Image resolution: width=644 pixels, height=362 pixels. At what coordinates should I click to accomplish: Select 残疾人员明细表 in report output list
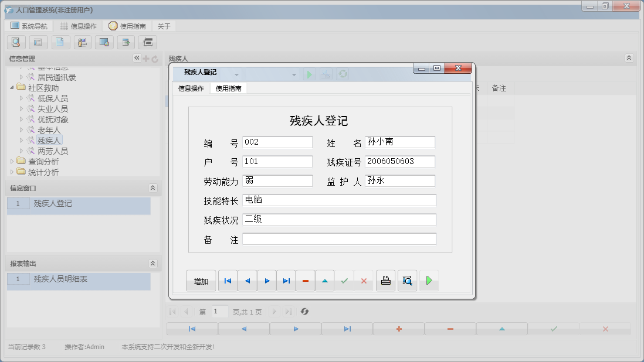pyautogui.click(x=60, y=279)
